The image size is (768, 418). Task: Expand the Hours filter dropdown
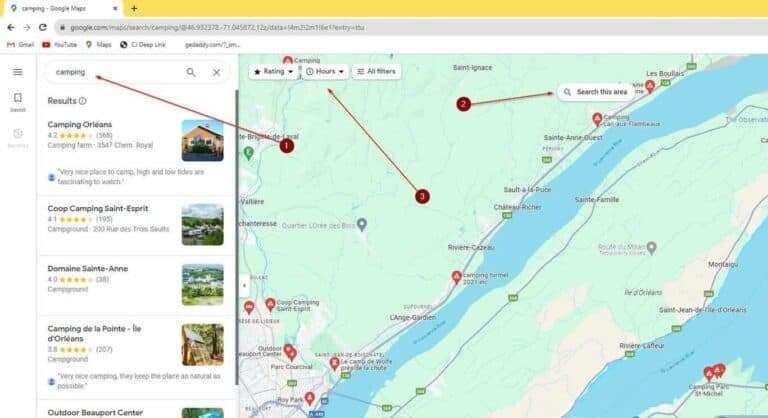pyautogui.click(x=326, y=72)
